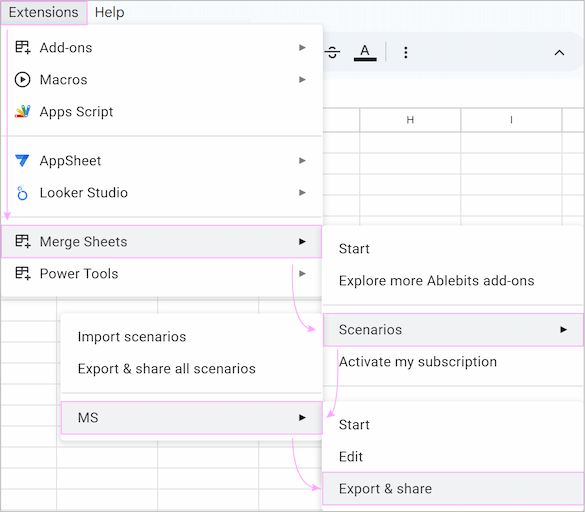Screen dimensions: 585x512
Task: Choose Apps Script from the menu
Action: [161, 112]
